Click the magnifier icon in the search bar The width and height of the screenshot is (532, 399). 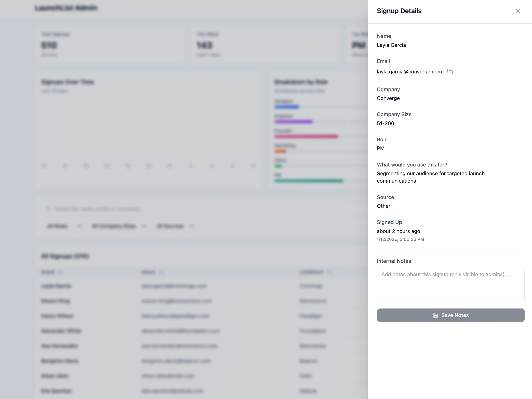[x=48, y=209]
